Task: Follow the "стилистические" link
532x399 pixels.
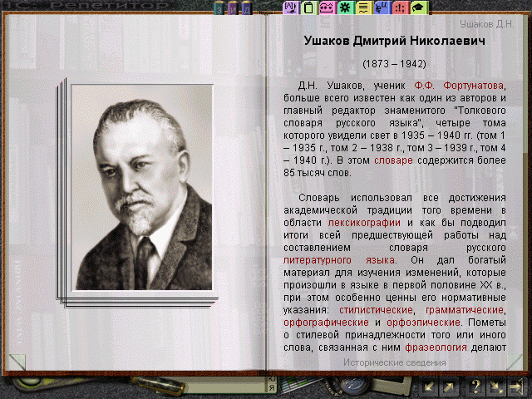Action: [376, 310]
